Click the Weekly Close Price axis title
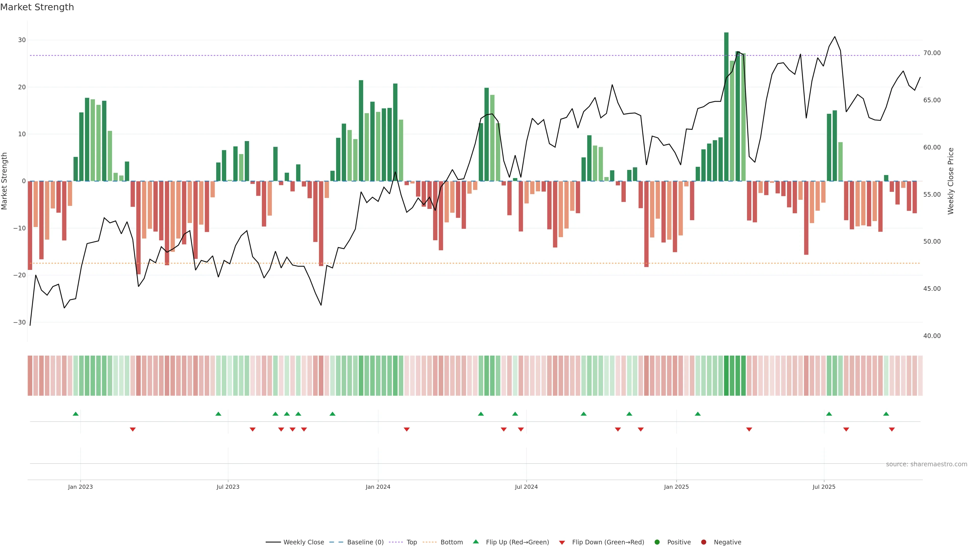Image resolution: width=980 pixels, height=551 pixels. [951, 181]
